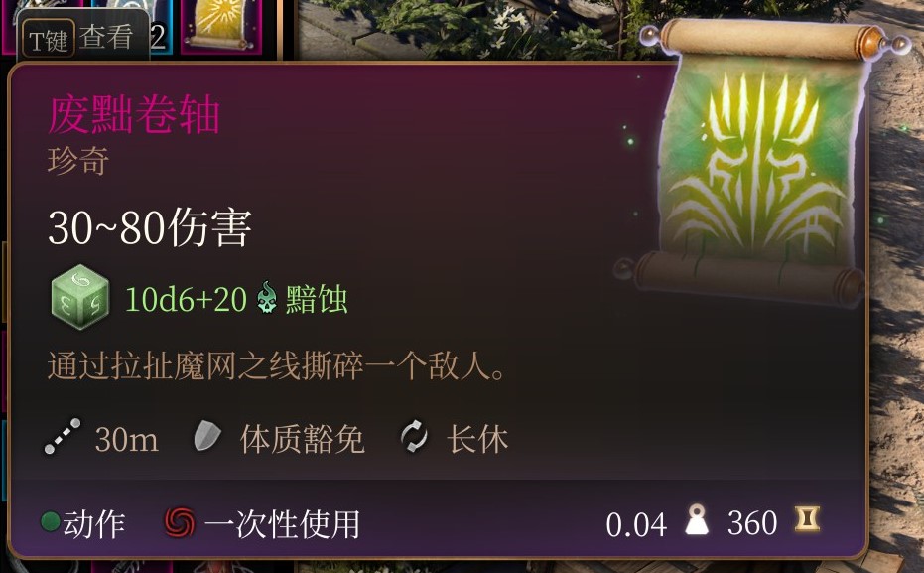Click the shield saving throw icon

point(206,437)
